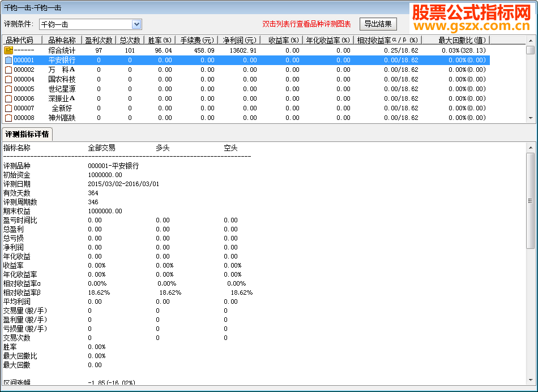
Task: Click the document icon for 000007 全新好
Action: [x=8, y=108]
